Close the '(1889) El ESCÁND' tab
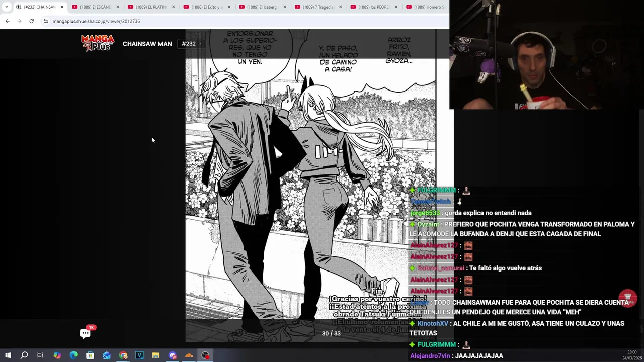Viewport: 644px width, 362px height. pos(118,7)
